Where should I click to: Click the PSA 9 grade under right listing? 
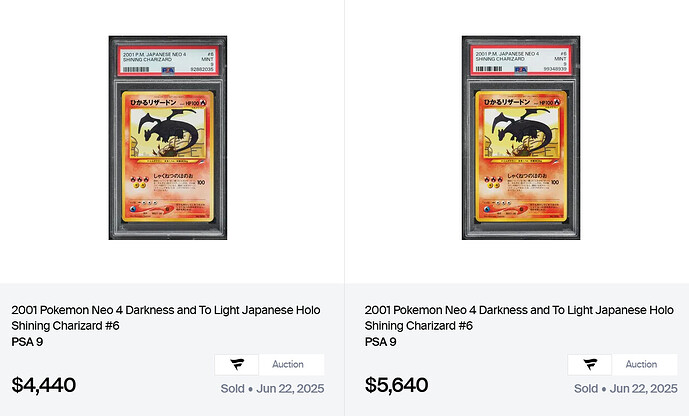(380, 342)
